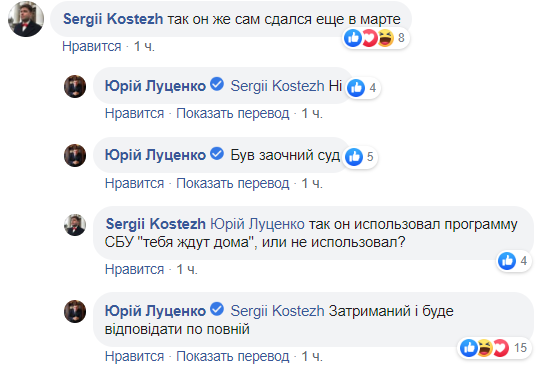Show the translation for 'Був заочний суд'
The image size is (547, 373).
tap(233, 183)
